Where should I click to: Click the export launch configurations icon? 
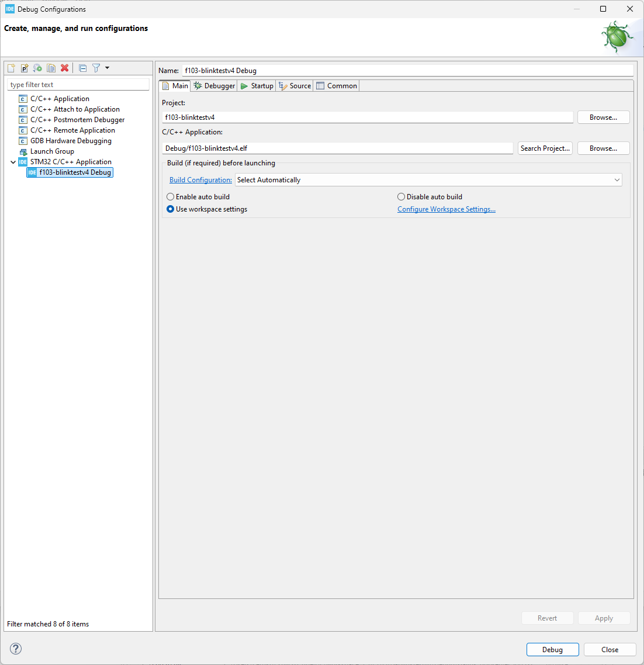37,68
